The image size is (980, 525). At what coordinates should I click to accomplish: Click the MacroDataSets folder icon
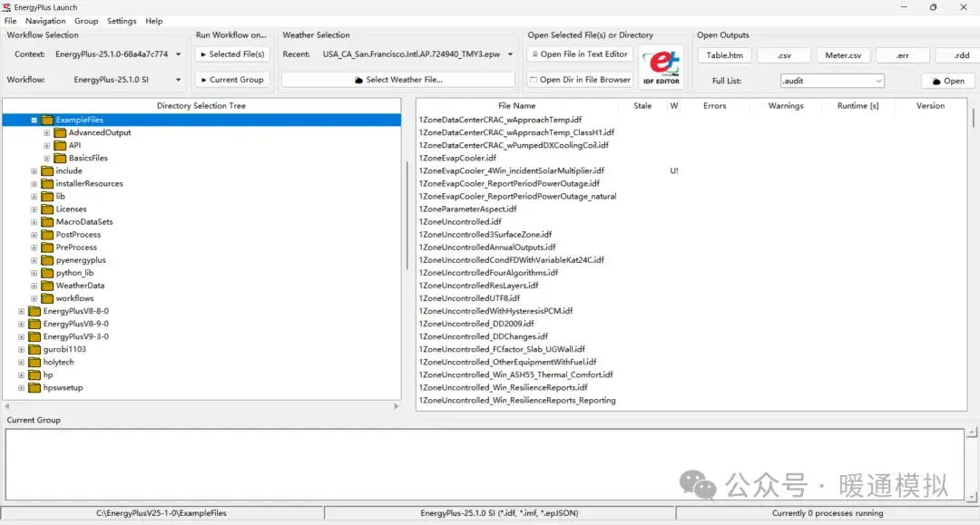pyautogui.click(x=47, y=221)
